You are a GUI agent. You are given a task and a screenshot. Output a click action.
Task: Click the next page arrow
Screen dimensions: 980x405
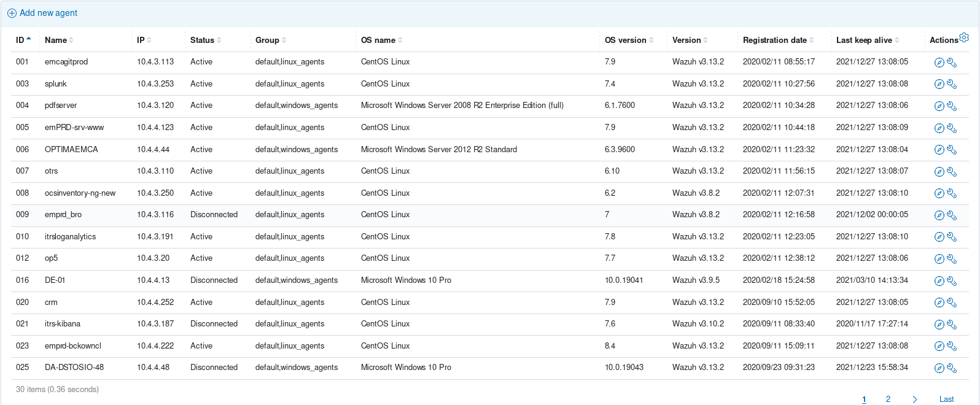[x=915, y=399]
